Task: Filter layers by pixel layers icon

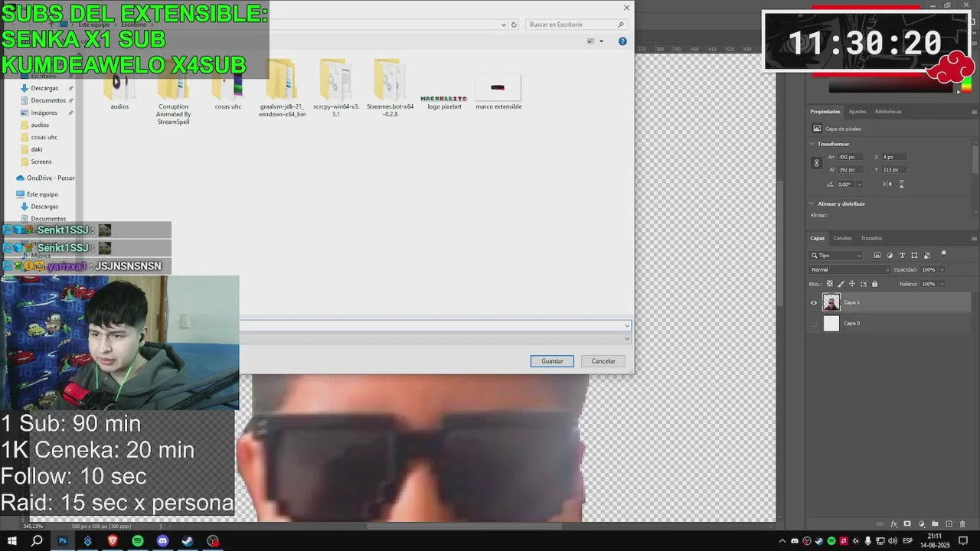Action: click(877, 256)
